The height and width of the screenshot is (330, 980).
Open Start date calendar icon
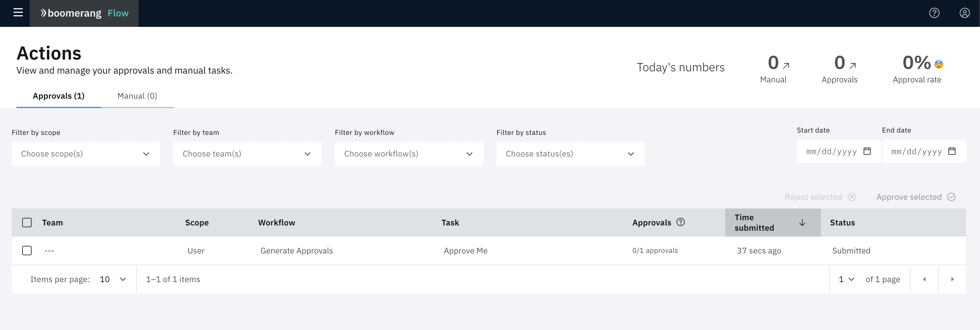click(x=867, y=151)
